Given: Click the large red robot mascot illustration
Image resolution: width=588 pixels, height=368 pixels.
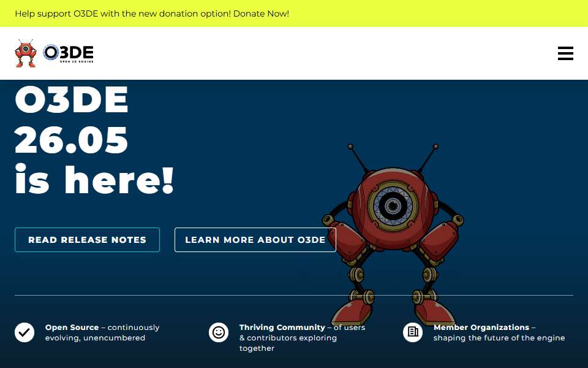Looking at the screenshot, I should 393,235.
